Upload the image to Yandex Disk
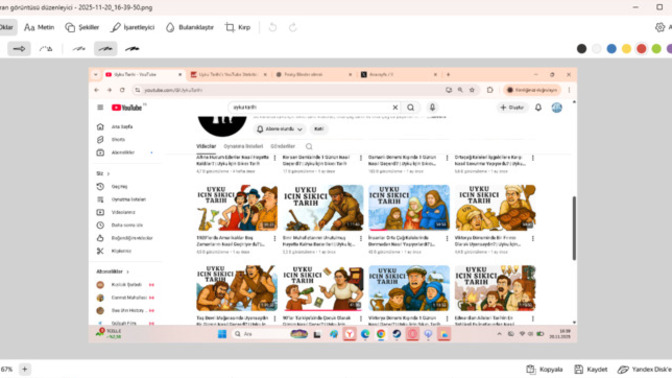This screenshot has width=672, height=378. 644,369
